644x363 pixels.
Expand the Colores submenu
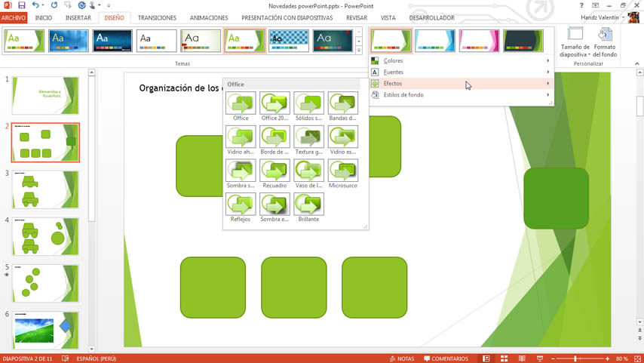[460, 61]
